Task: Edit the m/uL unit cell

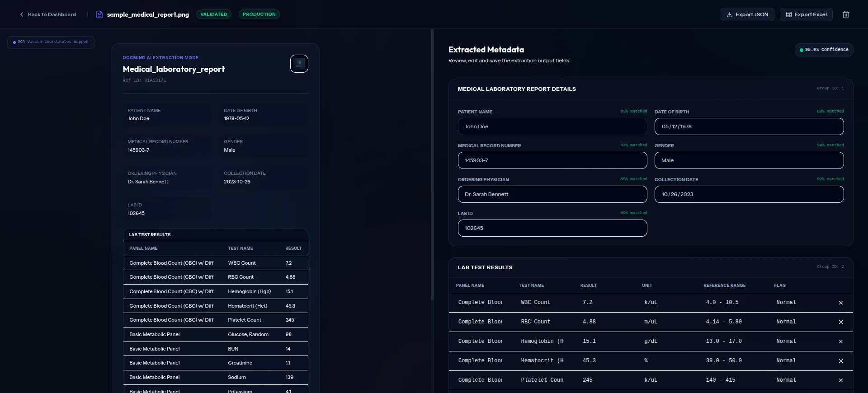Action: click(x=665, y=322)
